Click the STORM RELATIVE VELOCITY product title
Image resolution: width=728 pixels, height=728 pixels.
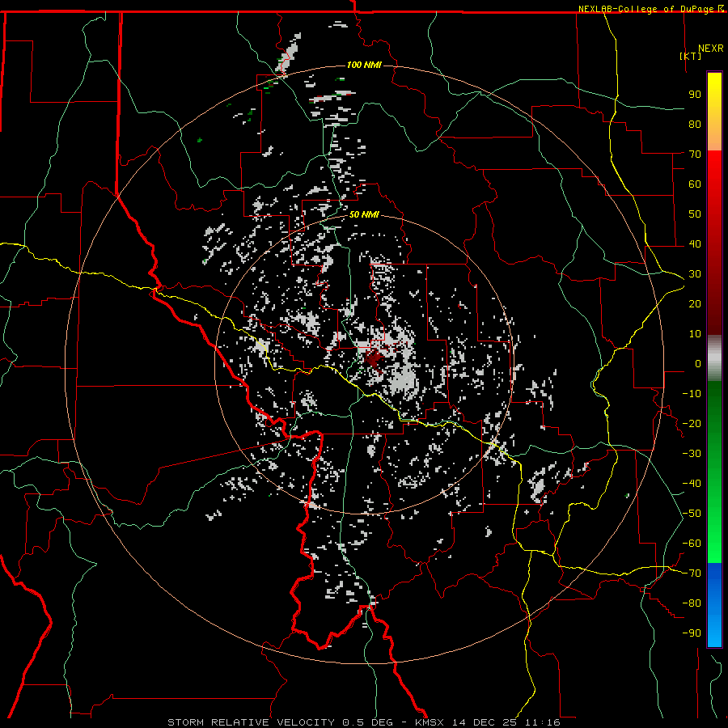tap(251, 722)
